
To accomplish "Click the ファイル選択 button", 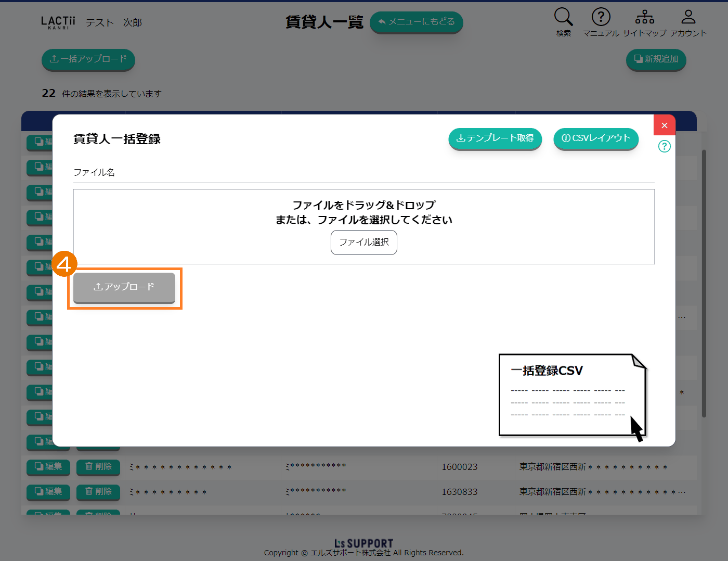I will click(x=363, y=243).
